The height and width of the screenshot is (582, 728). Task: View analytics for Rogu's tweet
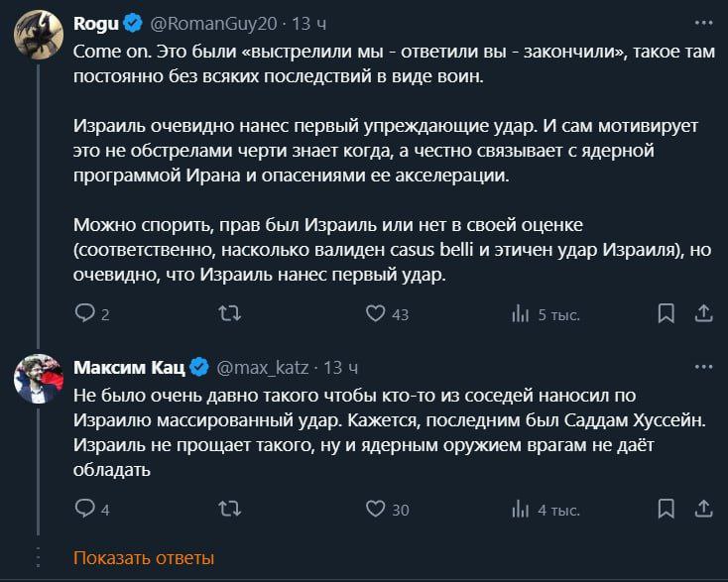(520, 314)
